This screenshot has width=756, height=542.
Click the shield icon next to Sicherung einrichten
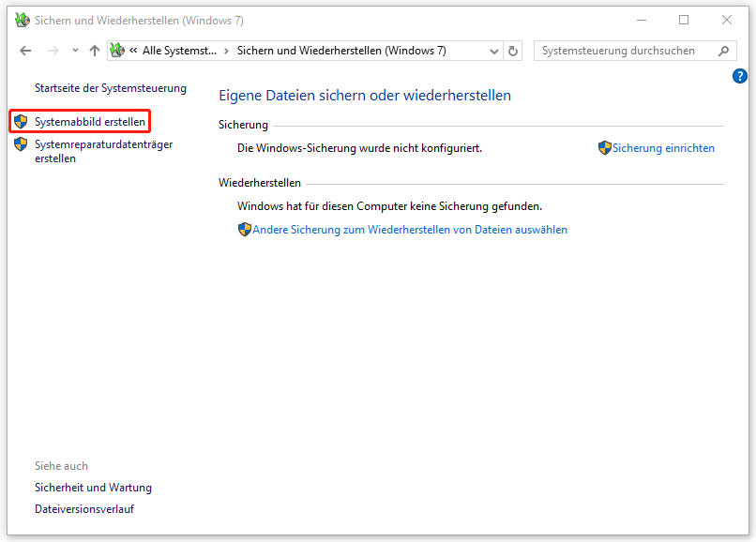(x=605, y=148)
